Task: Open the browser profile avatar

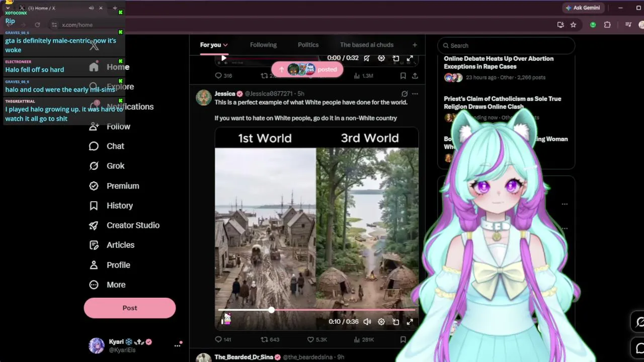Action: [x=641, y=25]
